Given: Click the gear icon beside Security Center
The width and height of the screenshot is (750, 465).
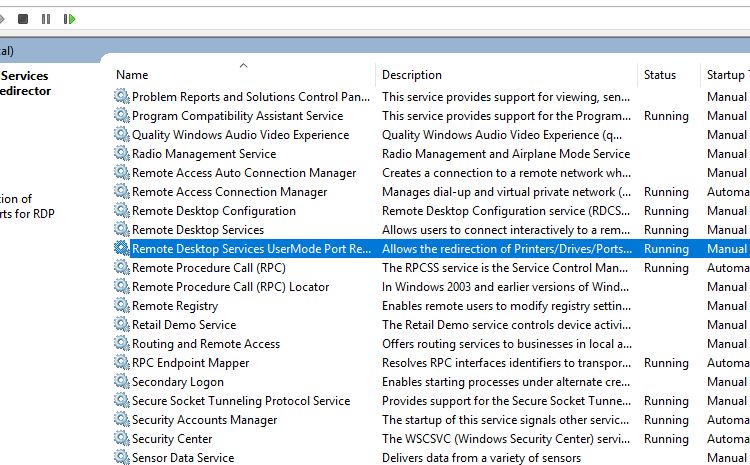Looking at the screenshot, I should coord(122,439).
